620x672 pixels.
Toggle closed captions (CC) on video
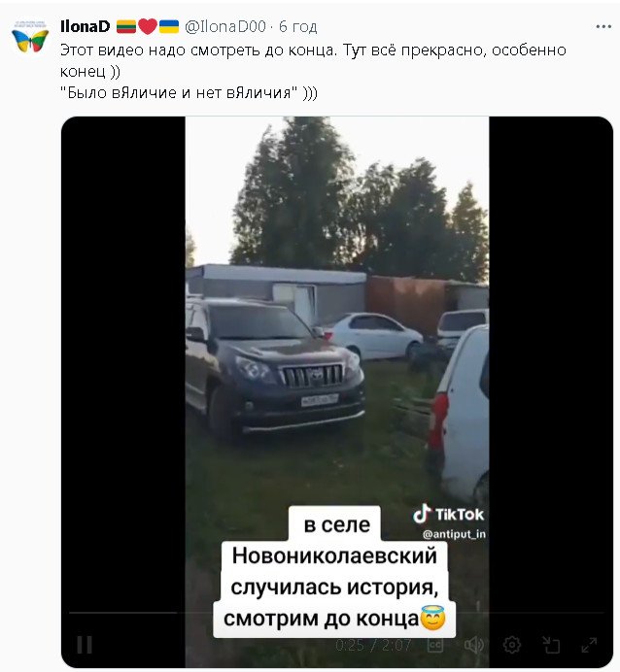tap(434, 645)
